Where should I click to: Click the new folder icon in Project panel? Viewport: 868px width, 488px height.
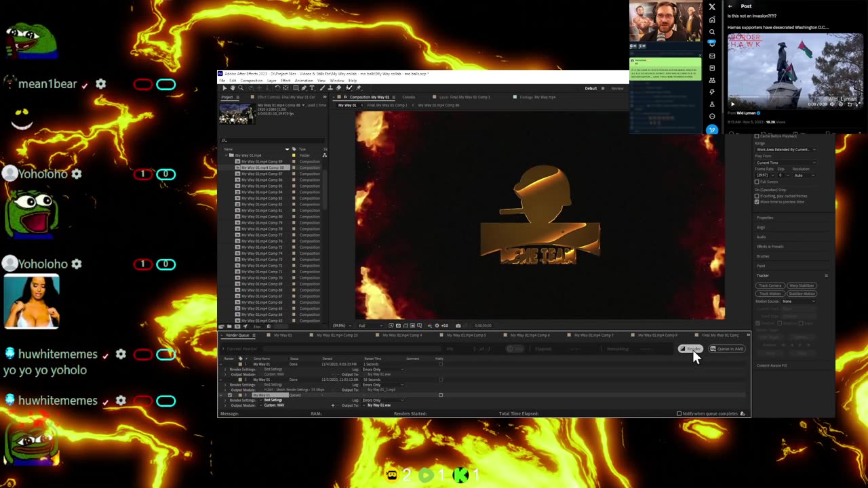point(229,327)
